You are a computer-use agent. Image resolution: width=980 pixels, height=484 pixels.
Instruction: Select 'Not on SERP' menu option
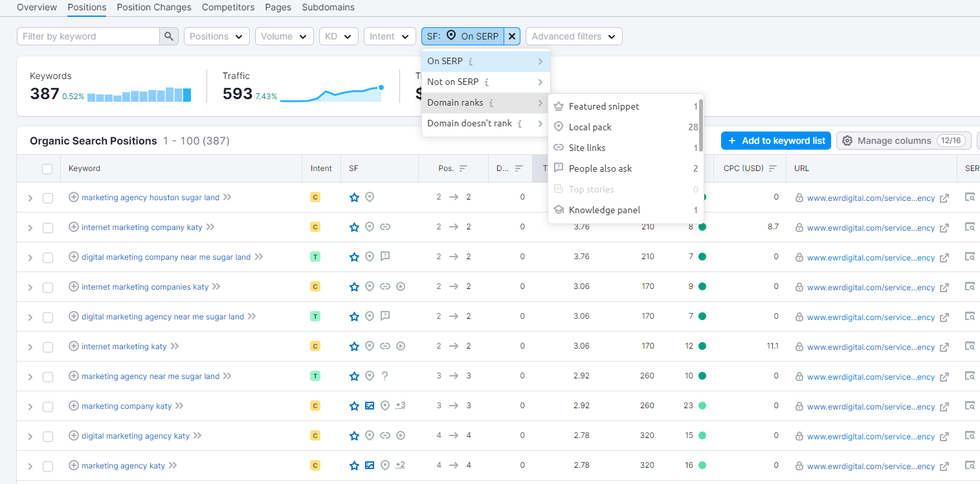click(453, 82)
